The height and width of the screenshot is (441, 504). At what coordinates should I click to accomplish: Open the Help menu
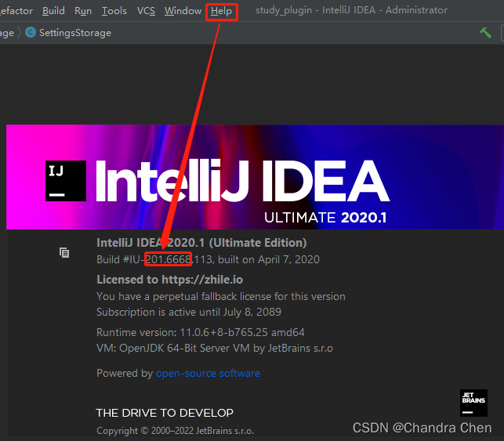(222, 12)
